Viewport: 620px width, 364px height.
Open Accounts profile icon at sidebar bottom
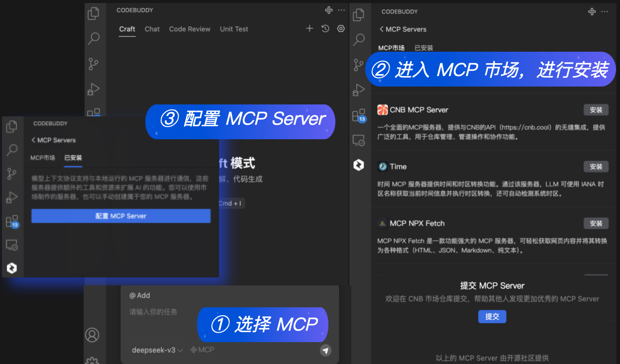[x=92, y=335]
